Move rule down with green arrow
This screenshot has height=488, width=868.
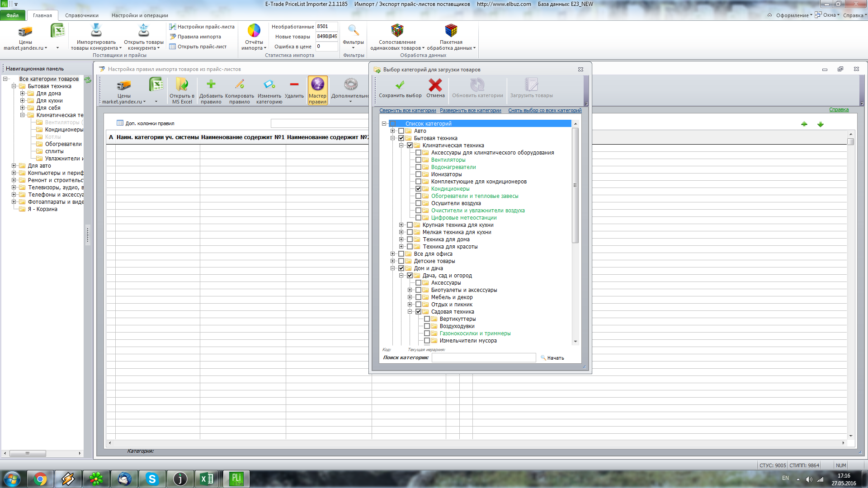coord(821,124)
